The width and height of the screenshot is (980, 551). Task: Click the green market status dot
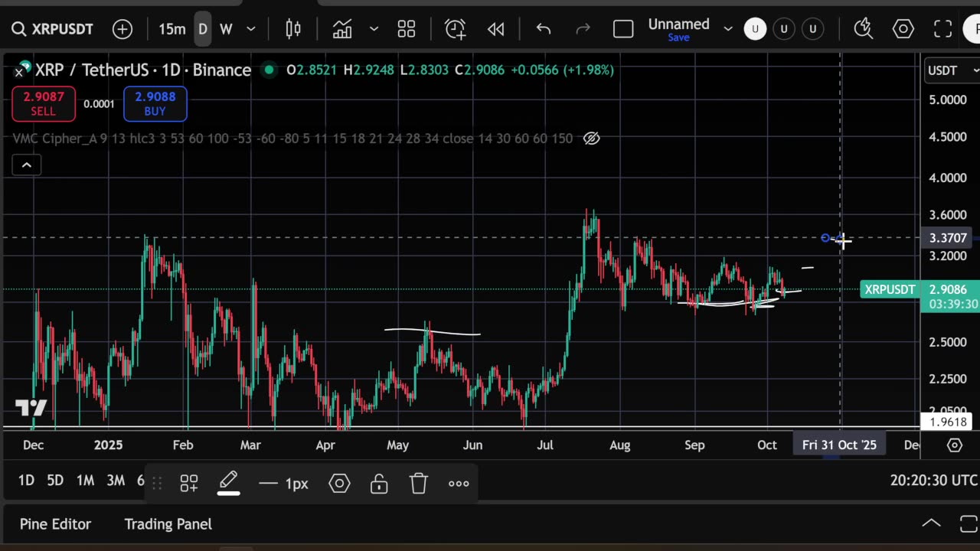[269, 70]
